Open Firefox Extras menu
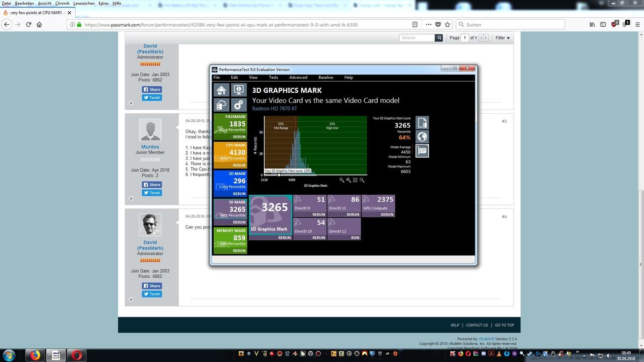 104,3
